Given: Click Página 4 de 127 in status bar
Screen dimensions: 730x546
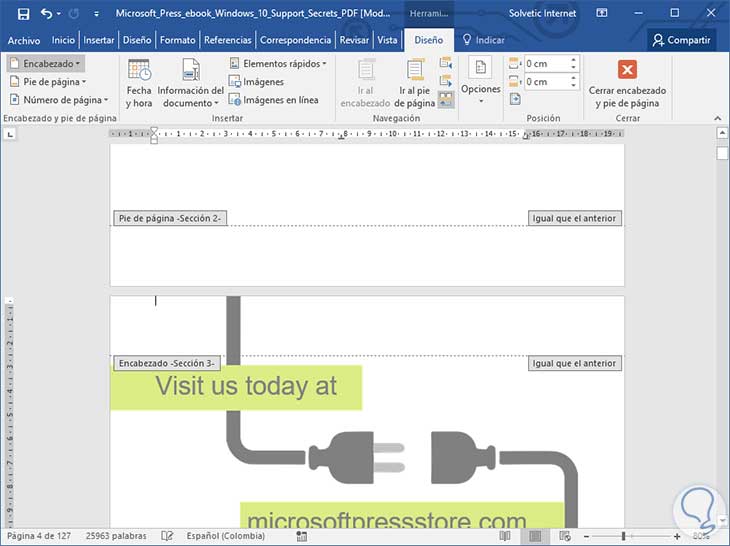Looking at the screenshot, I should 39,536.
